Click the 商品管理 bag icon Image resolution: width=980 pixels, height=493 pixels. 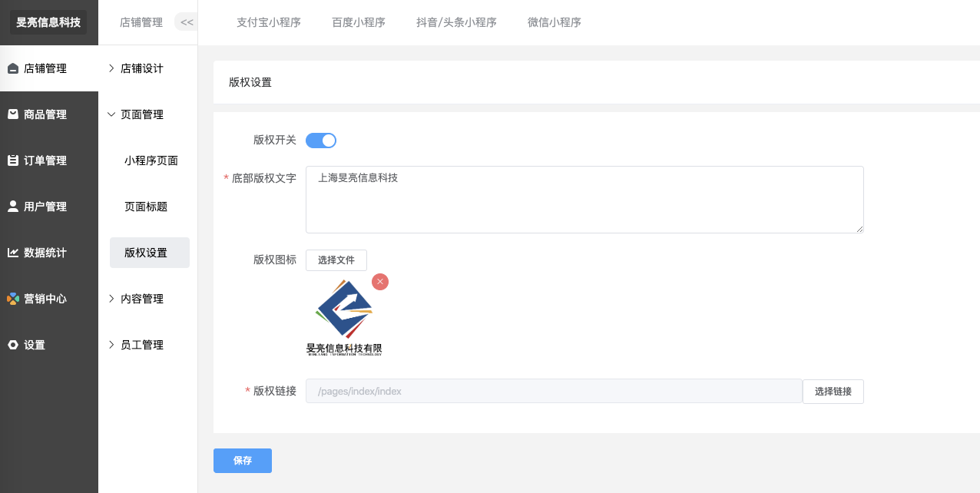tap(13, 114)
